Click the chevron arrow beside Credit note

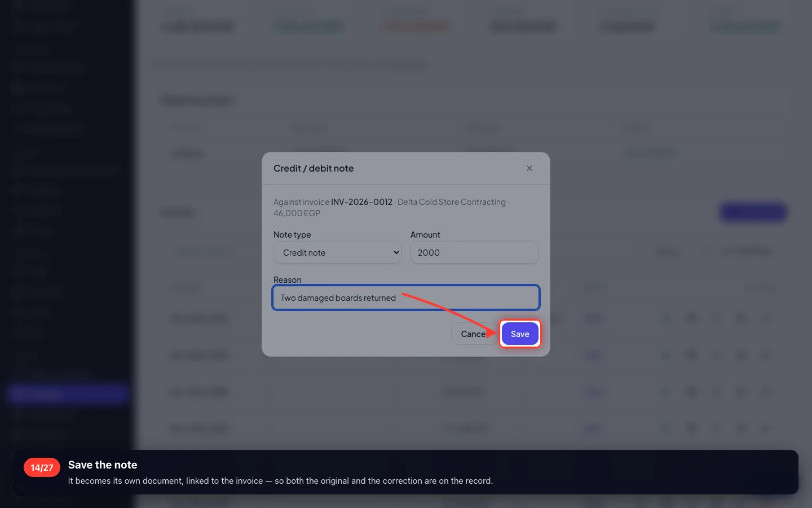pos(396,252)
